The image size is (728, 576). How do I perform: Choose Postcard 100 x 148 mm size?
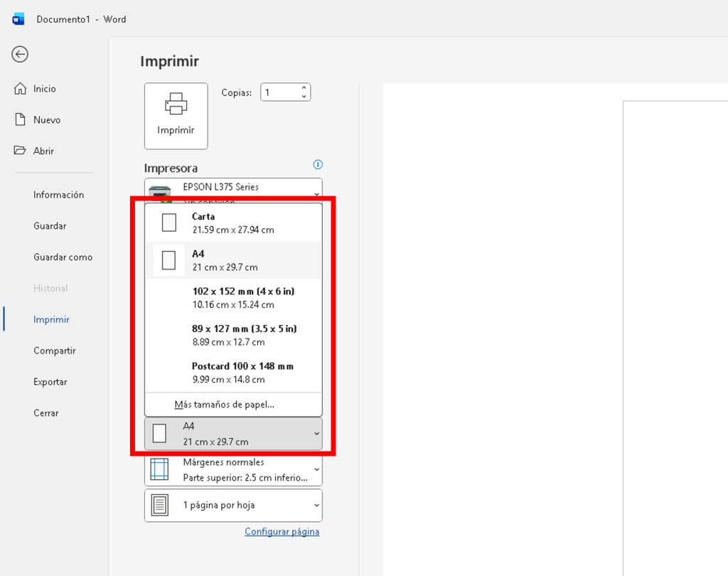pyautogui.click(x=242, y=373)
